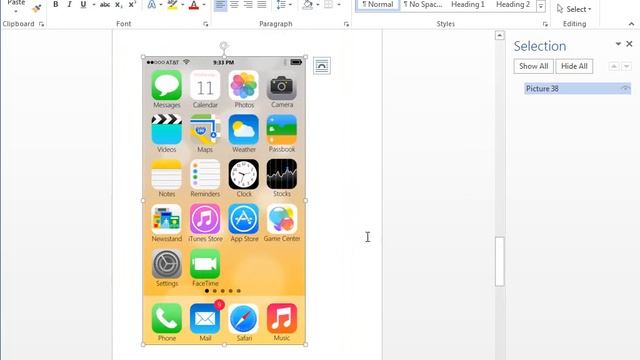Open Paragraph dialog launcher
Viewport: 640px width, 360px height.
pos(347,24)
